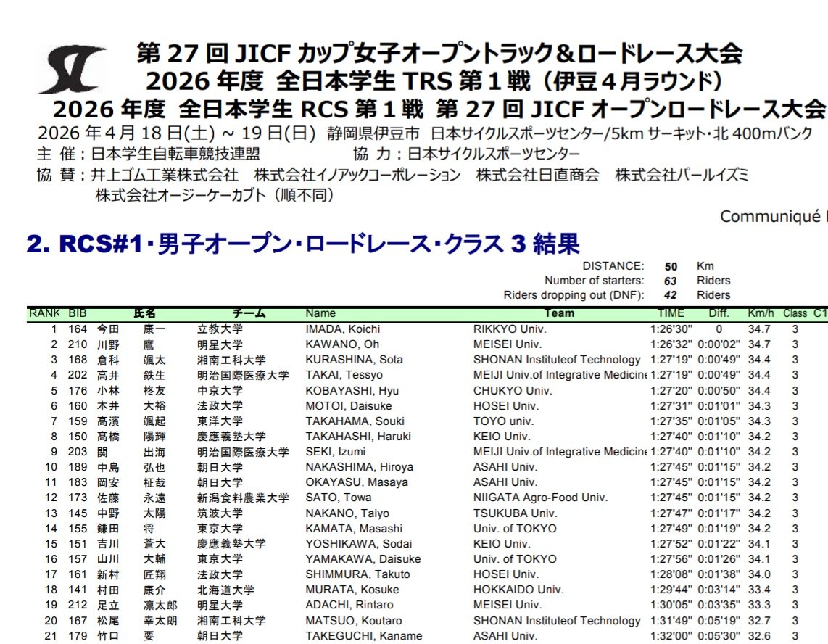The image size is (828, 644).
Task: Click the JICF logo at top left
Action: (x=72, y=69)
